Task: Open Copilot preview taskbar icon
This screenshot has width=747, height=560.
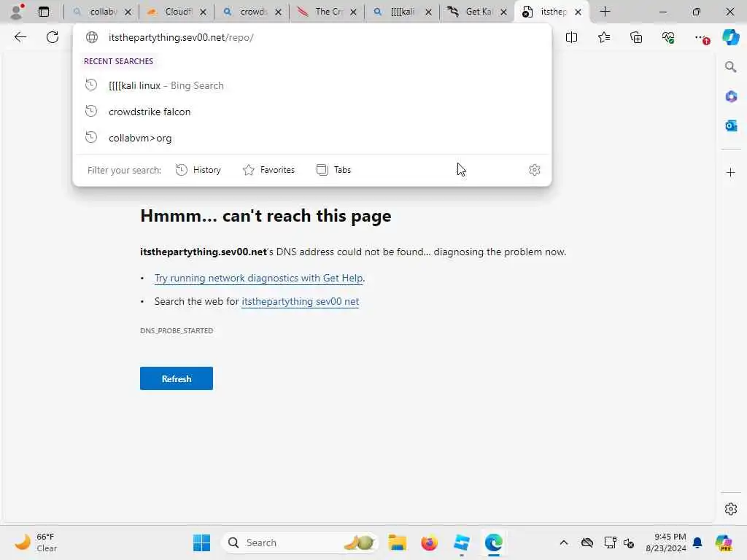Action: (724, 542)
